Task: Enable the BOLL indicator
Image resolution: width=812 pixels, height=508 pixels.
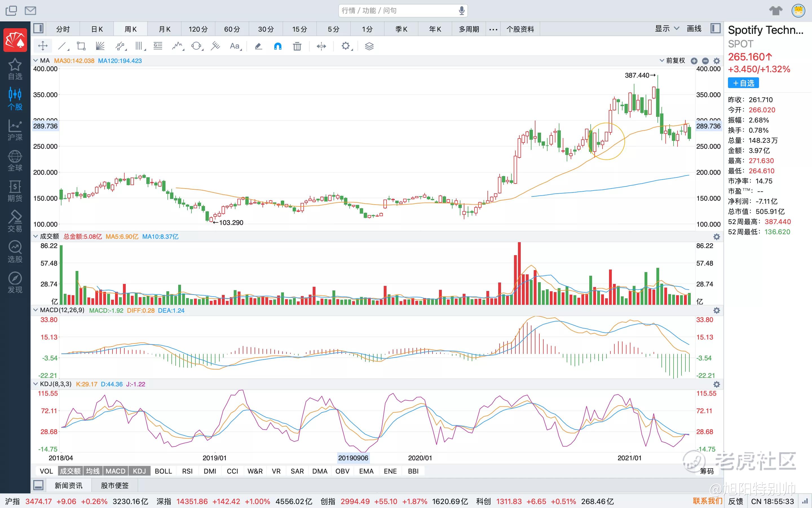Action: tap(164, 471)
